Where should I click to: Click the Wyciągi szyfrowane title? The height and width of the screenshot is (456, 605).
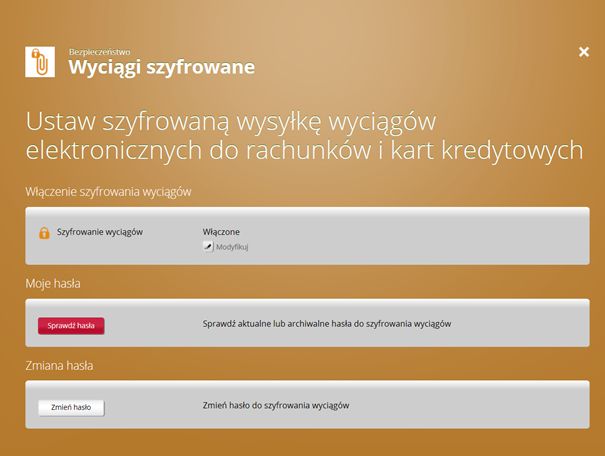tap(162, 67)
